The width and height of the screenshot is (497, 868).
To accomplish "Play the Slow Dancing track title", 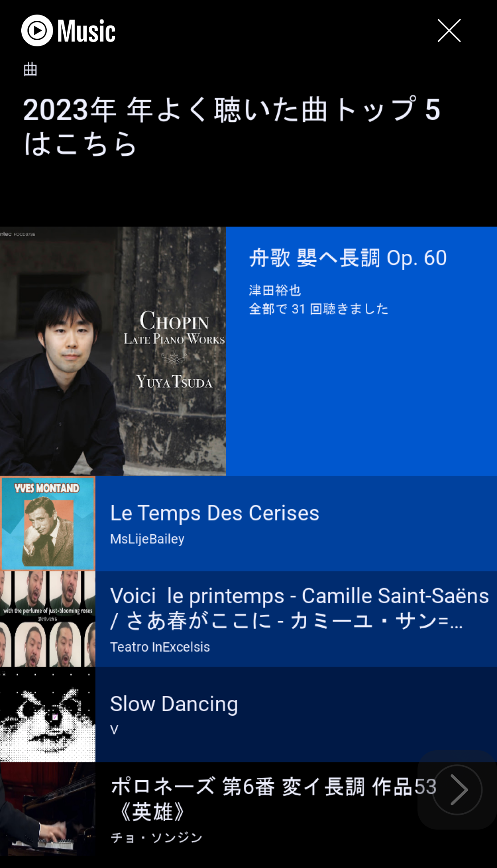I will (x=174, y=704).
